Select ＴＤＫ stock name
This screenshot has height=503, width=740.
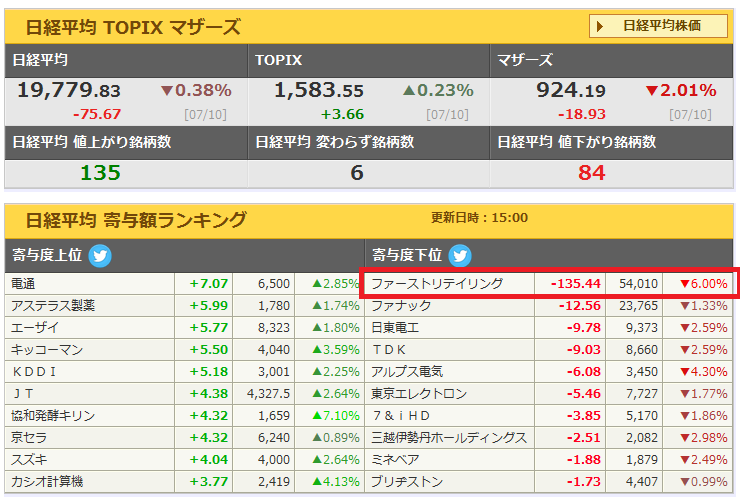(x=388, y=350)
